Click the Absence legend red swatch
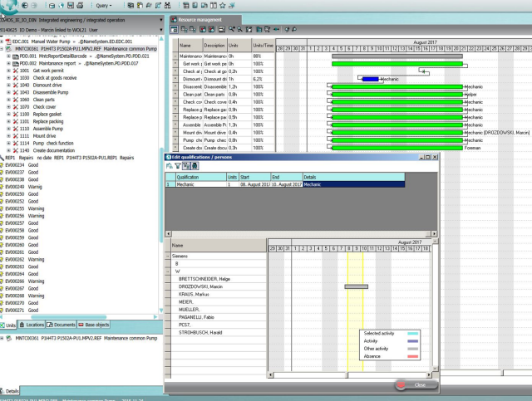Viewport: 532px width, 401px height. click(x=412, y=356)
